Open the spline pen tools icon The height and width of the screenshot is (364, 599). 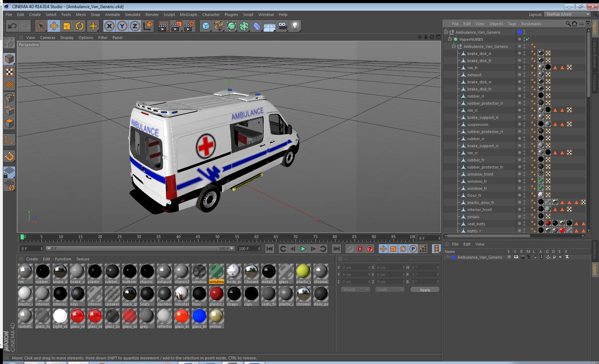pos(219,26)
